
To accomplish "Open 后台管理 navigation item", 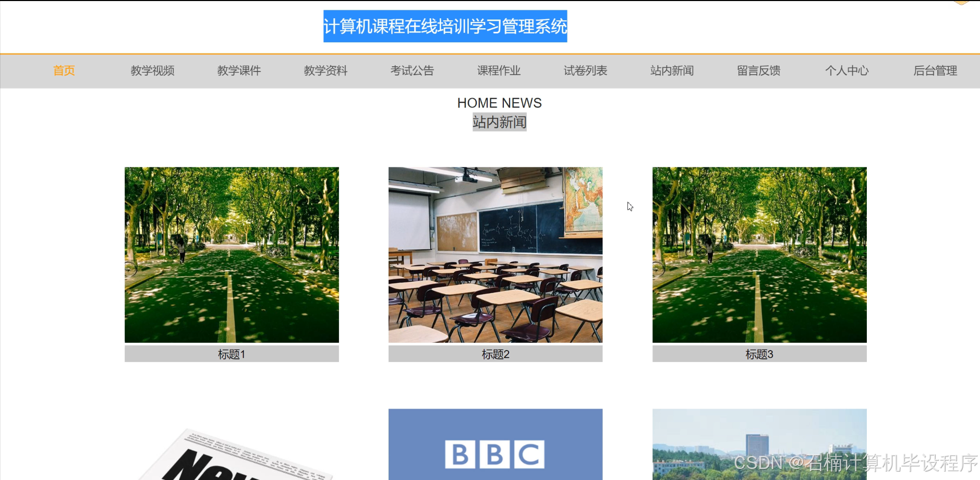I will tap(935, 70).
